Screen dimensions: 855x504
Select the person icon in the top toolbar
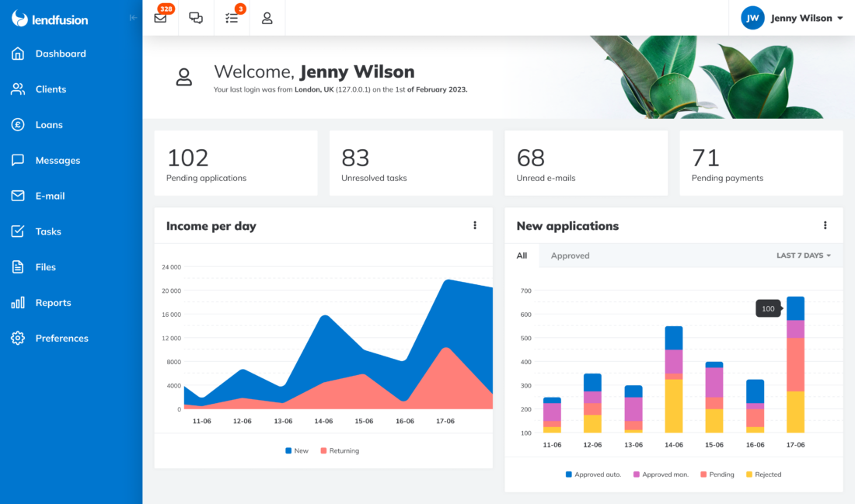click(267, 18)
